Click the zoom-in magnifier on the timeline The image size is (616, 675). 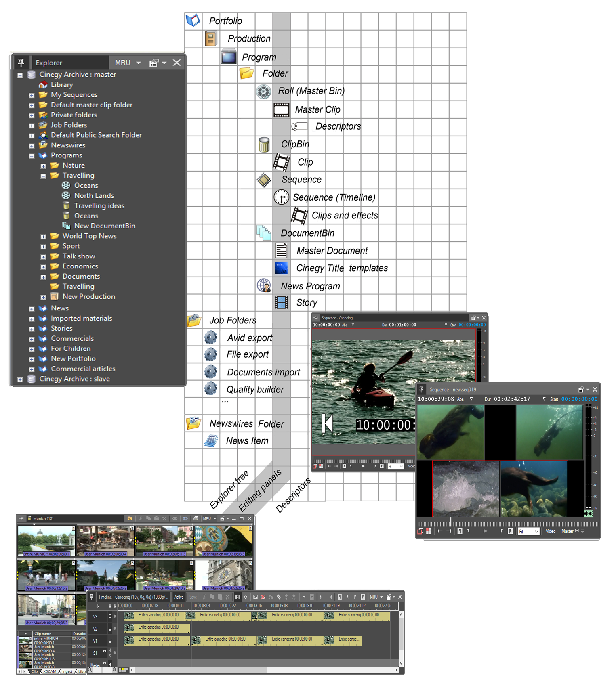click(114, 669)
